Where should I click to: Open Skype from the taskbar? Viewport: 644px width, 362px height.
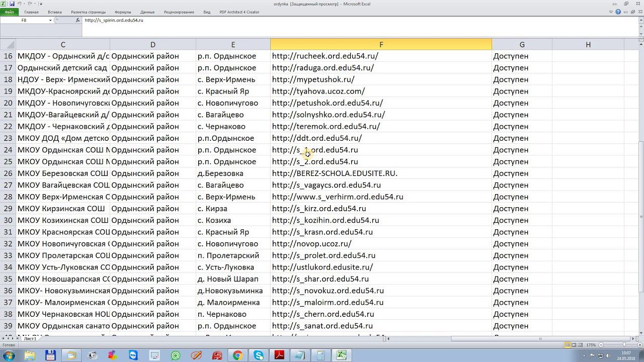259,355
